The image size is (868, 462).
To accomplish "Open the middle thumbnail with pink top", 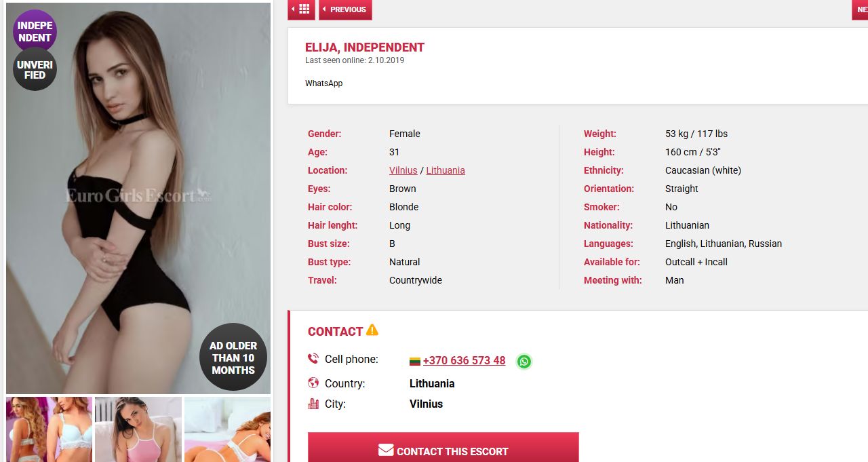I will click(138, 429).
